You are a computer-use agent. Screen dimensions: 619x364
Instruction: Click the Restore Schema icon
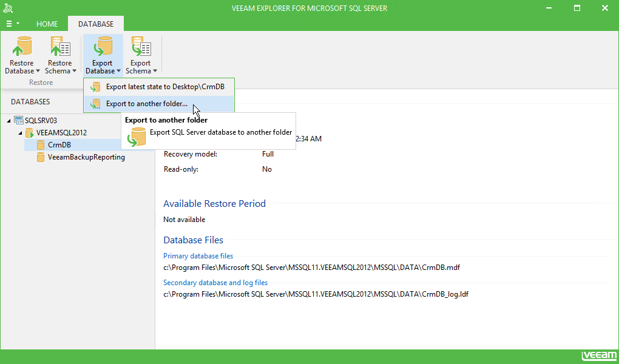[x=60, y=47]
